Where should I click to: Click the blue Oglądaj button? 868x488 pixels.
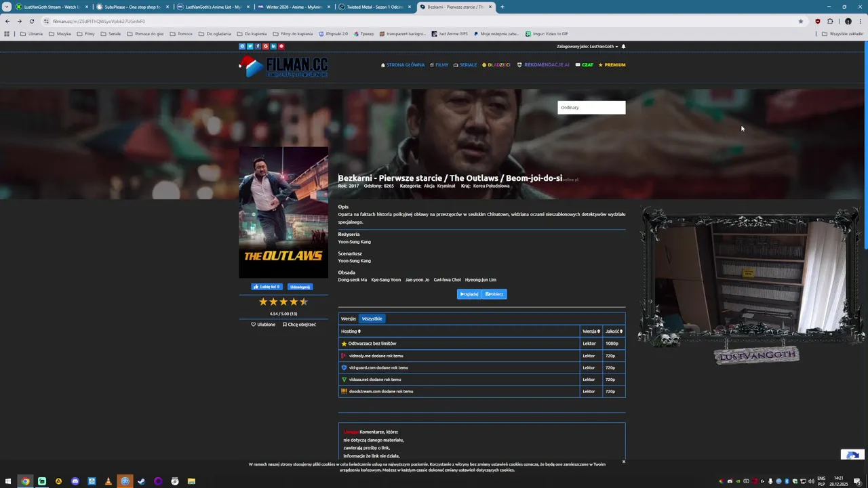tap(469, 294)
